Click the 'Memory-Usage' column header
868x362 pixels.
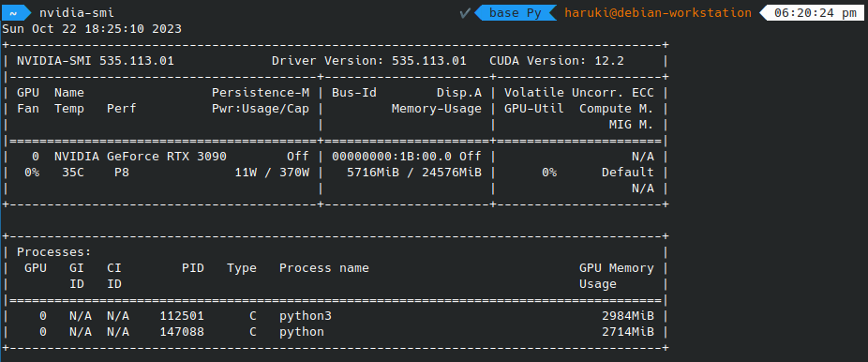click(436, 109)
